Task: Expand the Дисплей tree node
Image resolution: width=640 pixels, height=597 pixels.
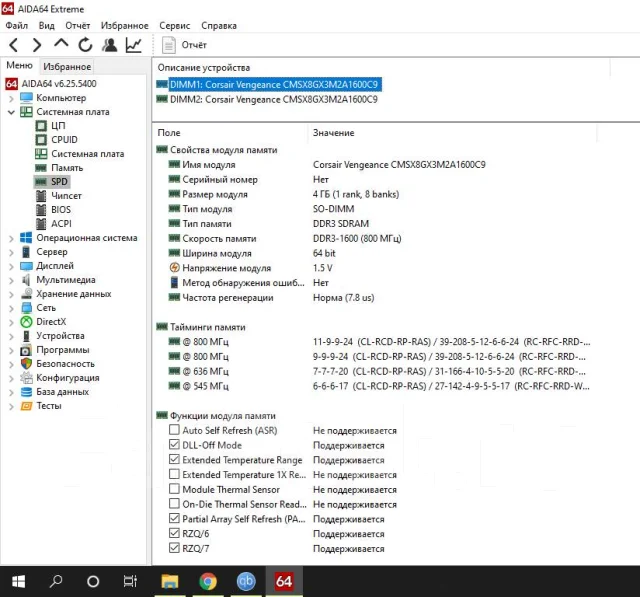Action: (x=11, y=266)
